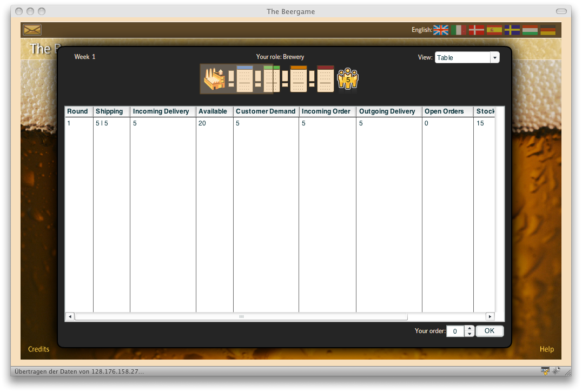Click the Open Orders column header
582x392 pixels.
point(447,111)
